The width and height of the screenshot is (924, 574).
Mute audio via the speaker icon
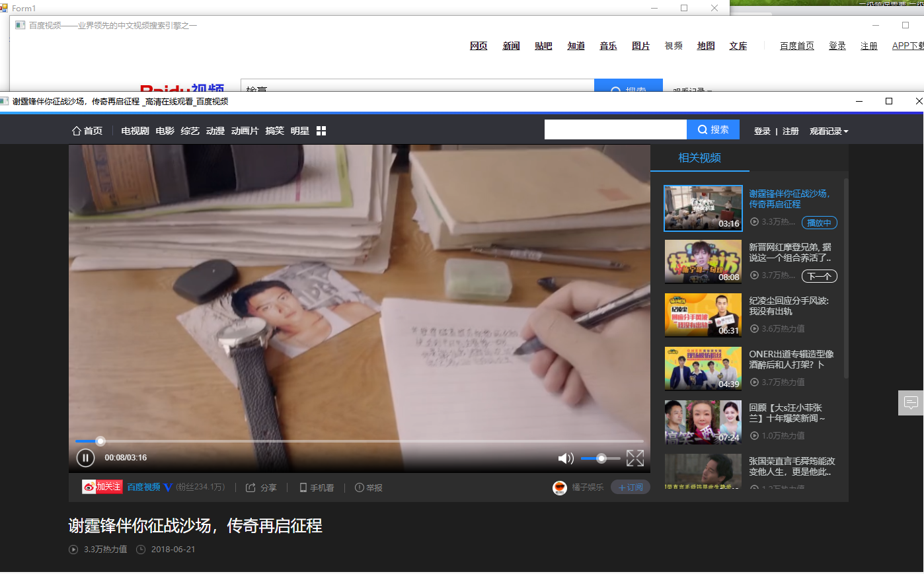tap(566, 457)
